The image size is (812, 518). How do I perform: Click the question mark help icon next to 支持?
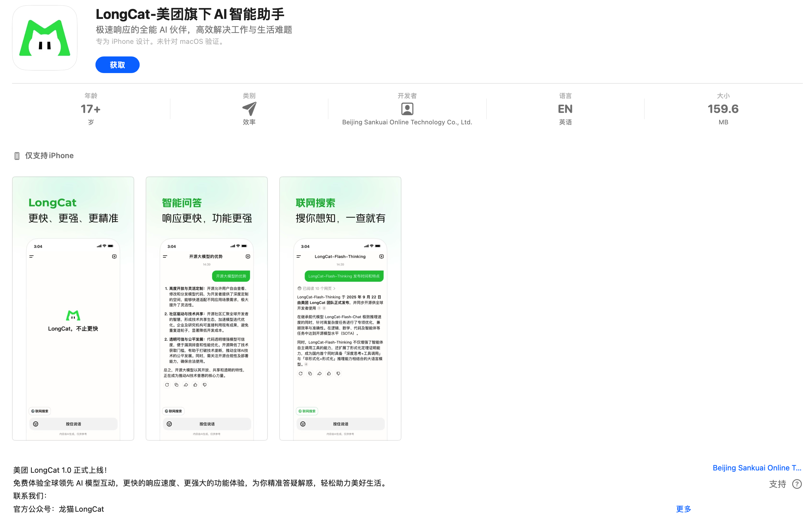click(x=797, y=484)
